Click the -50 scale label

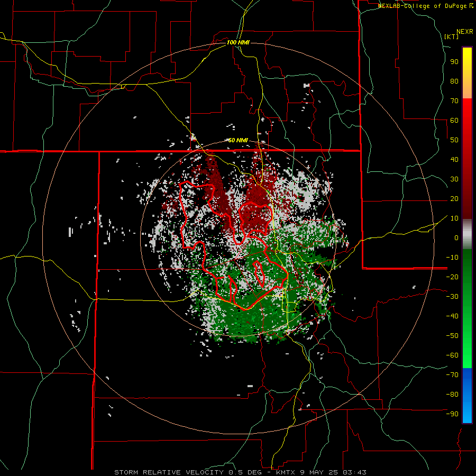pyautogui.click(x=452, y=336)
